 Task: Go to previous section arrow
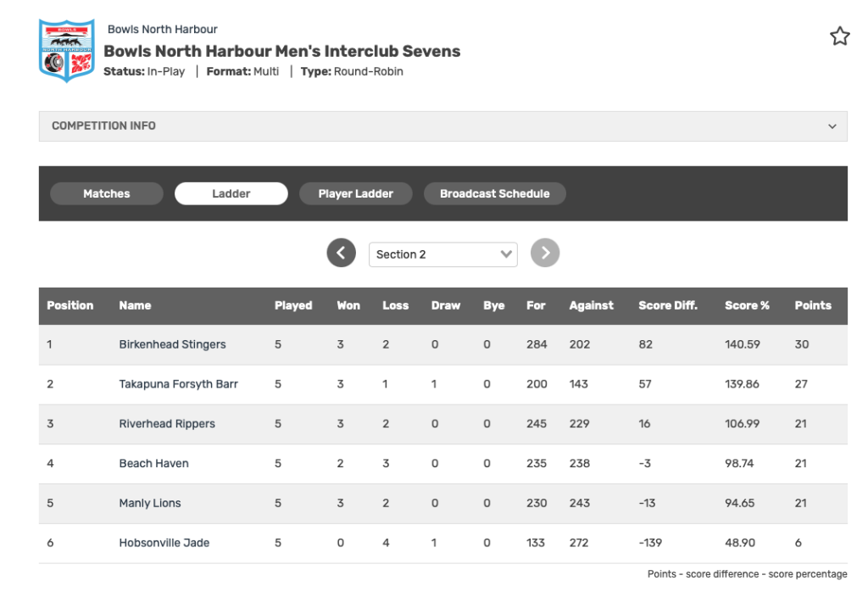pyautogui.click(x=341, y=253)
